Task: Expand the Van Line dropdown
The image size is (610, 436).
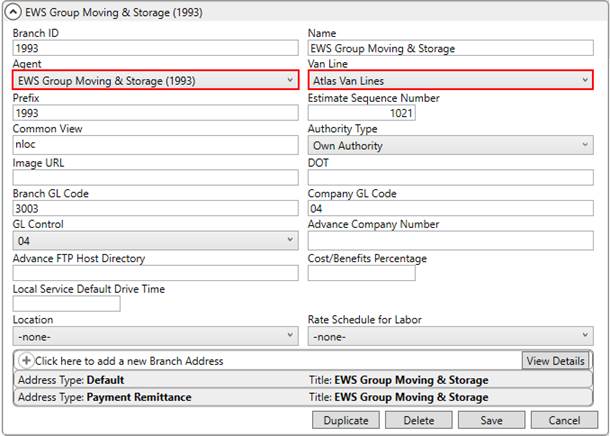Action: [450, 80]
